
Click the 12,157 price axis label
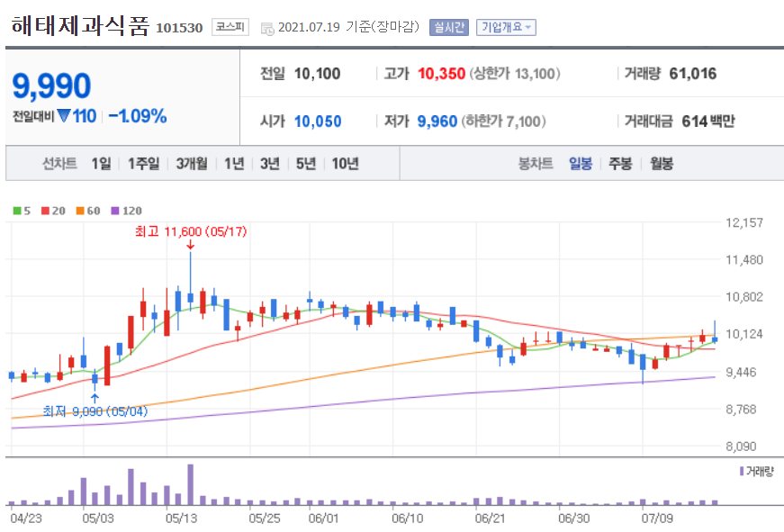point(744,223)
